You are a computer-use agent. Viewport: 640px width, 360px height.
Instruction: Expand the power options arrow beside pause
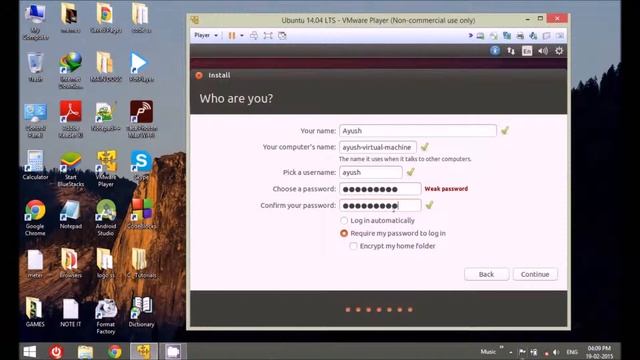(242, 36)
